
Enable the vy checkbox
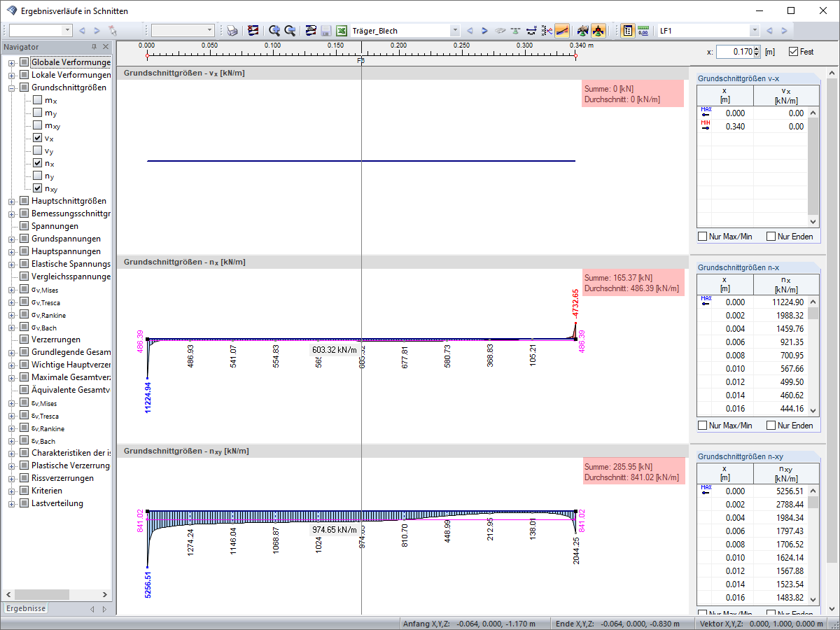point(37,150)
